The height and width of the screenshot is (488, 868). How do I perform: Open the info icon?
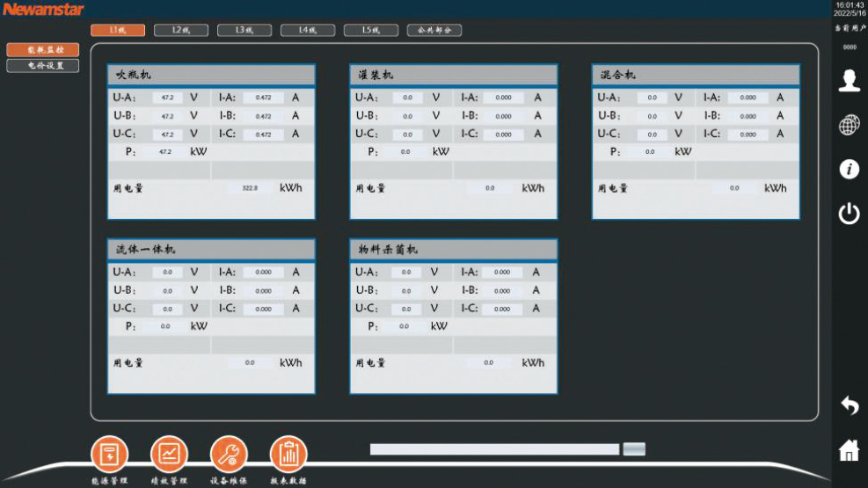(850, 169)
